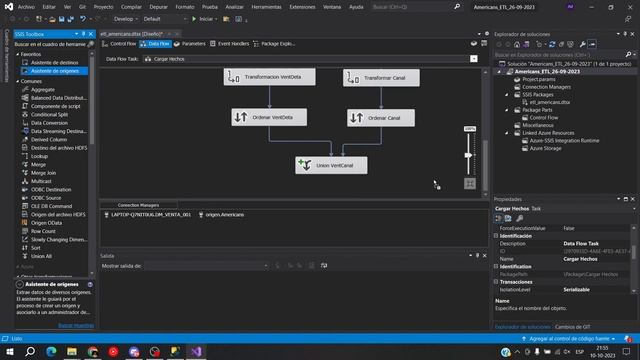Select the Merge Join toolbox item
The width and height of the screenshot is (640, 360).
[43, 173]
